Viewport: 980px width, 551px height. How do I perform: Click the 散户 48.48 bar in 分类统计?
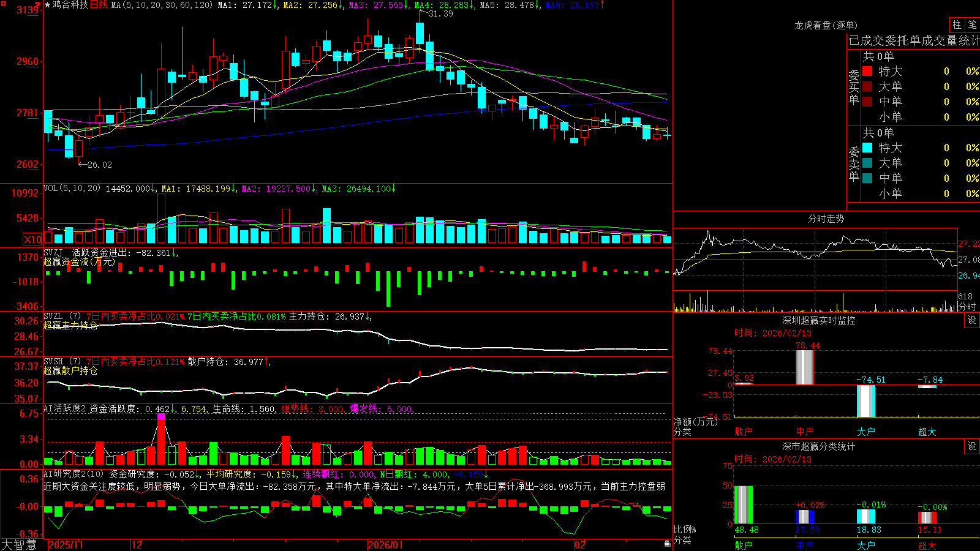tap(744, 505)
